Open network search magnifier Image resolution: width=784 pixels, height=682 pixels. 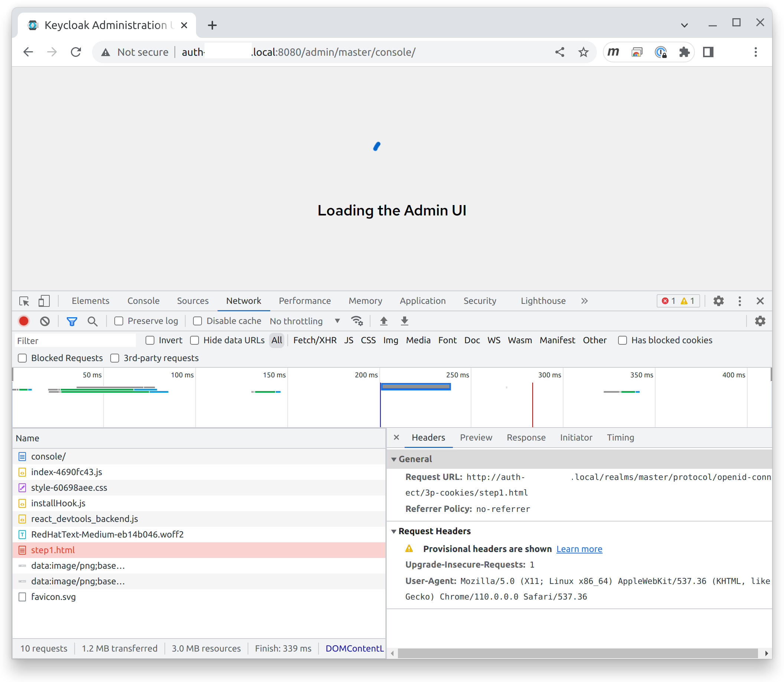(x=92, y=321)
